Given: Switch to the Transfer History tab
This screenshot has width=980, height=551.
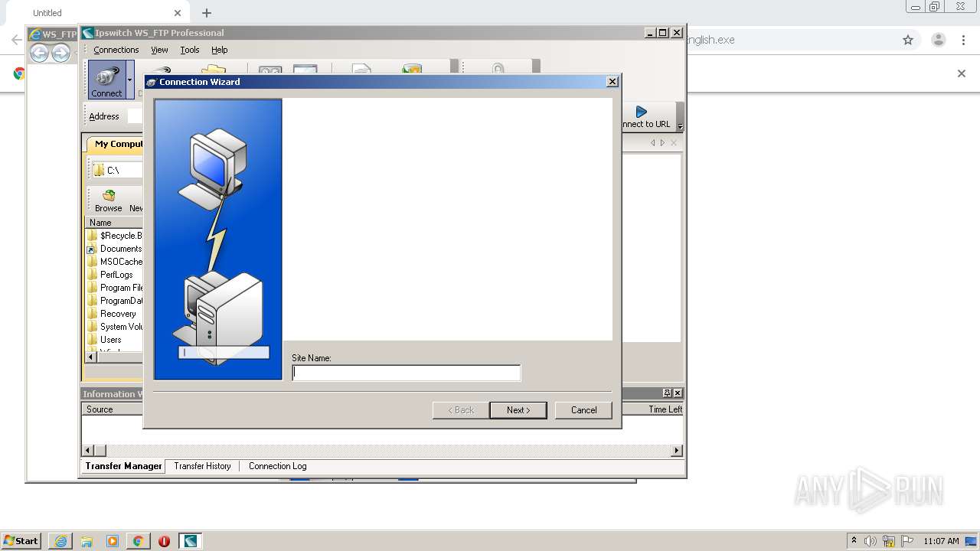Looking at the screenshot, I should click(202, 465).
